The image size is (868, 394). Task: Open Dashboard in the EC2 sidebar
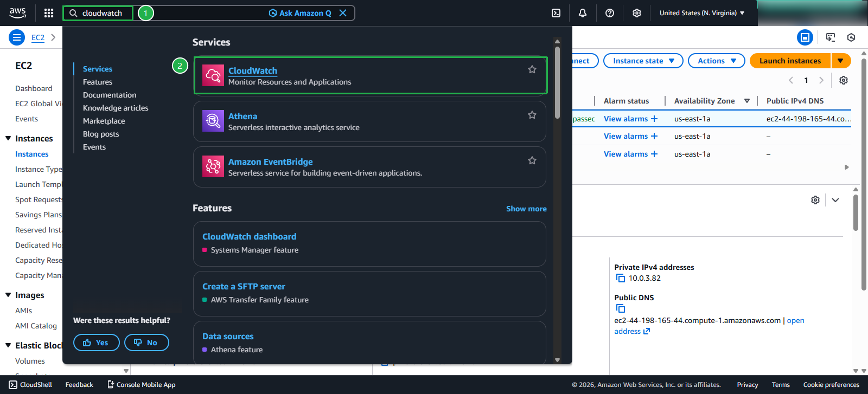[x=34, y=88]
